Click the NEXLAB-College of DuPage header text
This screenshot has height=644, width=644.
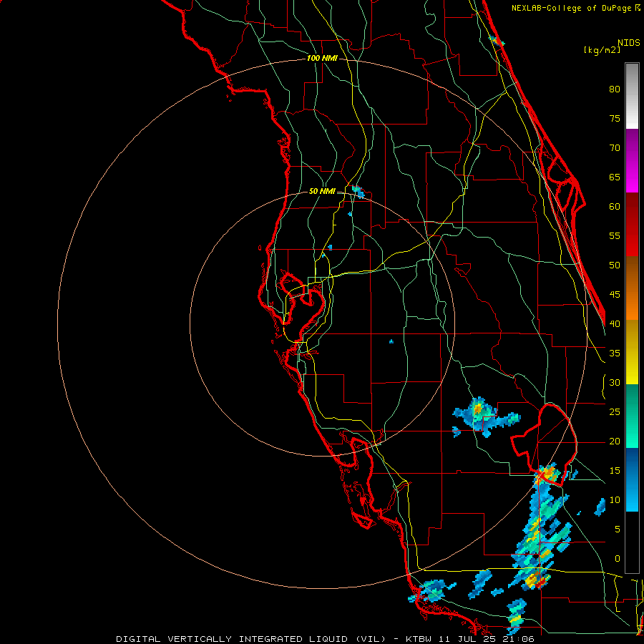point(571,8)
